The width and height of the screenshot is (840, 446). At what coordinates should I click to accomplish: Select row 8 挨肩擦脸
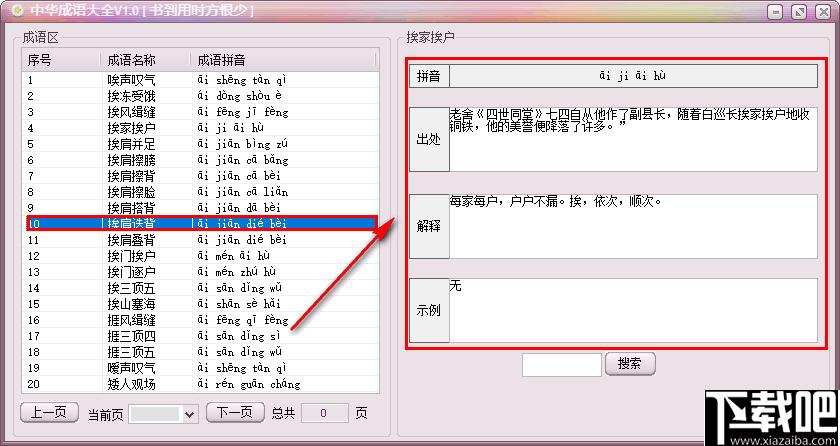click(200, 192)
